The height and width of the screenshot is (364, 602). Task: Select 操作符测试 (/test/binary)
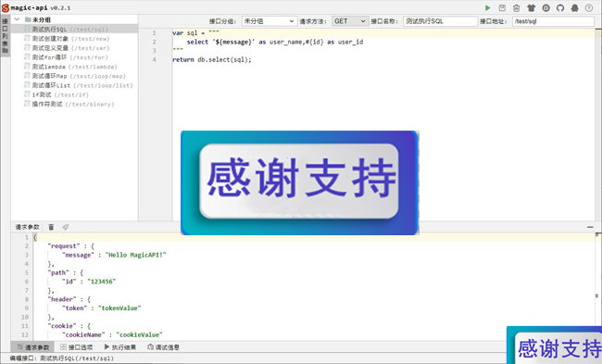click(x=74, y=104)
